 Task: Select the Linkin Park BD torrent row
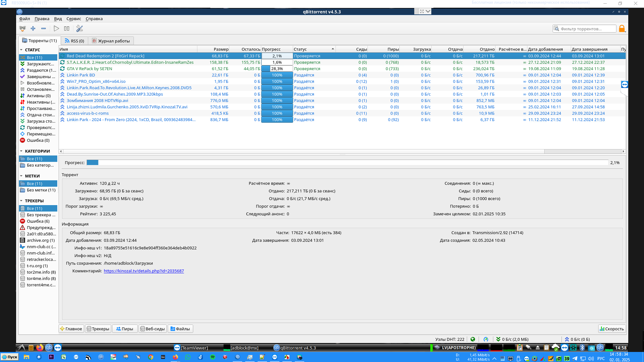click(342, 75)
